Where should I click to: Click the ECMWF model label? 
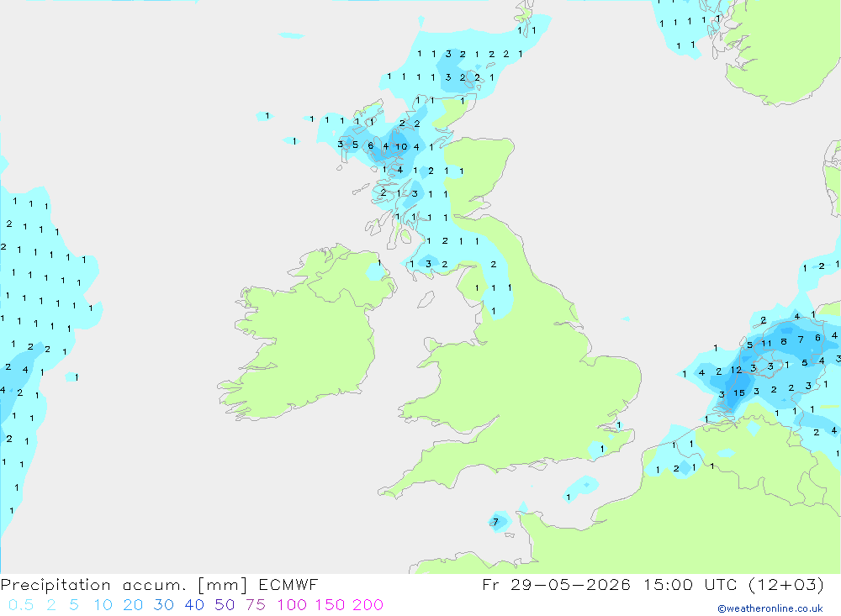click(x=288, y=585)
